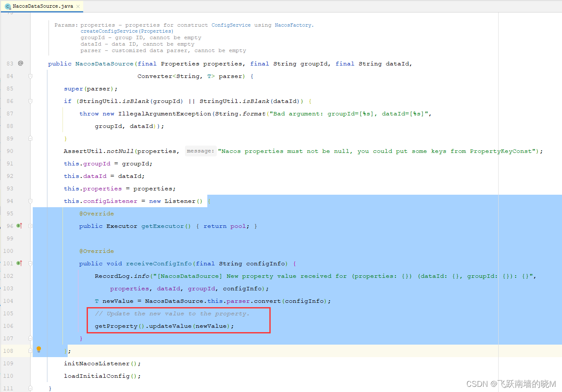Click the fold end marker at line 107
The image size is (562, 392).
[31, 338]
